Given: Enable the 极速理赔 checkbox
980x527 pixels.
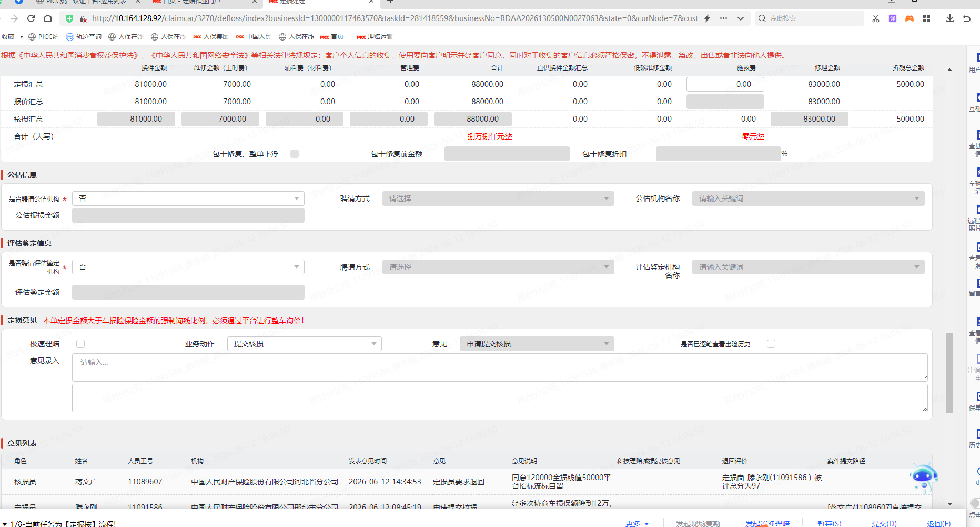Looking at the screenshot, I should pyautogui.click(x=80, y=344).
